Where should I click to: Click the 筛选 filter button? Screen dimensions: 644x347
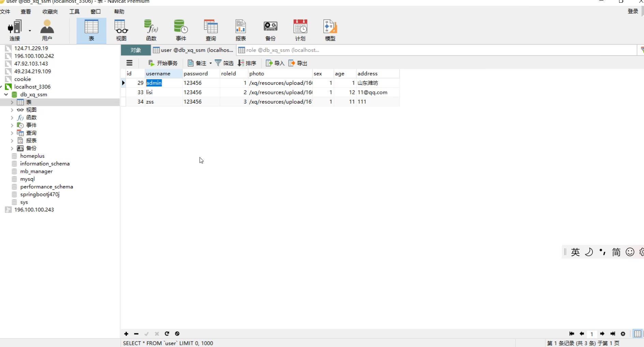(x=224, y=63)
